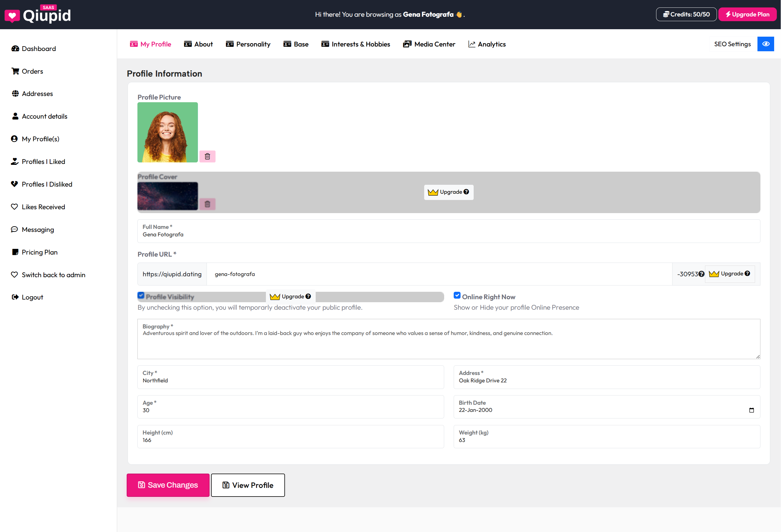Click the Qiupid heart logo
This screenshot has height=532, width=781.
pyautogui.click(x=12, y=16)
